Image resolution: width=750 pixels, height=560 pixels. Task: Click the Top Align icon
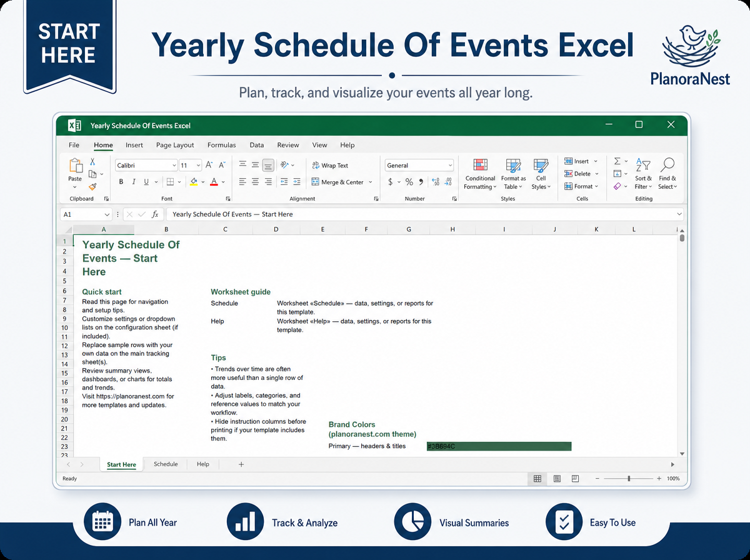pos(242,165)
